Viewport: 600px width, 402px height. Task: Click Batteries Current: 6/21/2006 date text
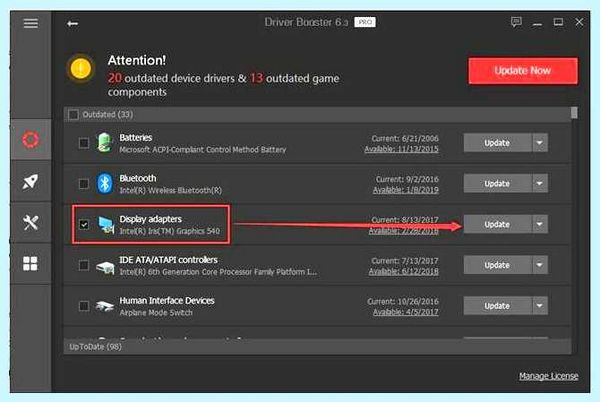(405, 138)
